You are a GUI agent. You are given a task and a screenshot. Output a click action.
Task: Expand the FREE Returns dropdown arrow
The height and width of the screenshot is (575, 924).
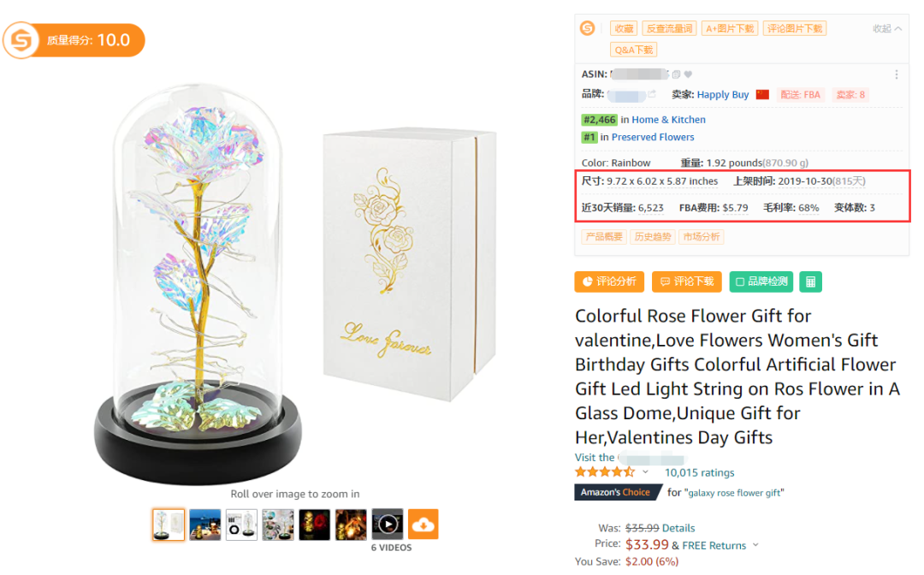pyautogui.click(x=755, y=545)
